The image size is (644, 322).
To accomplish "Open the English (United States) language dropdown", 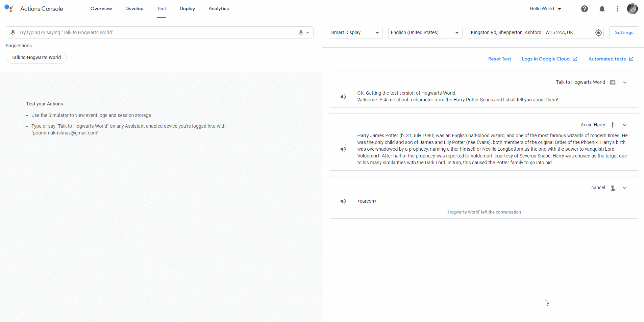I will click(425, 32).
